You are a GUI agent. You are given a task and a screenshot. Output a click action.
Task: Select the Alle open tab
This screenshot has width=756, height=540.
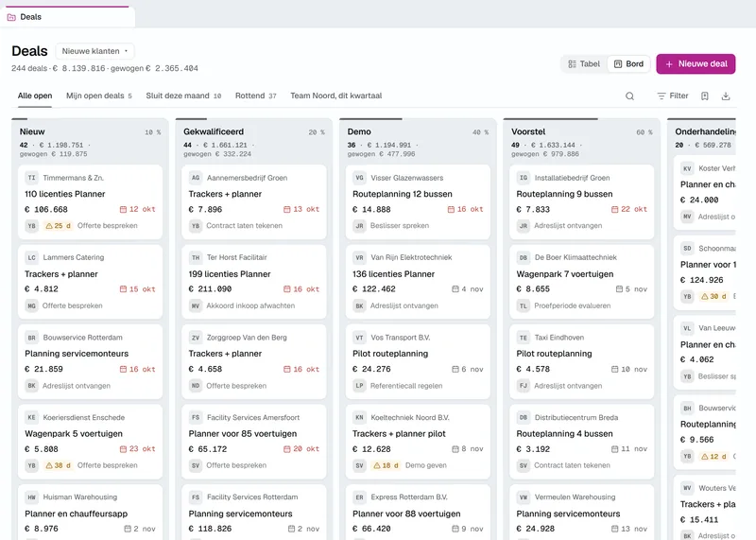tap(35, 96)
